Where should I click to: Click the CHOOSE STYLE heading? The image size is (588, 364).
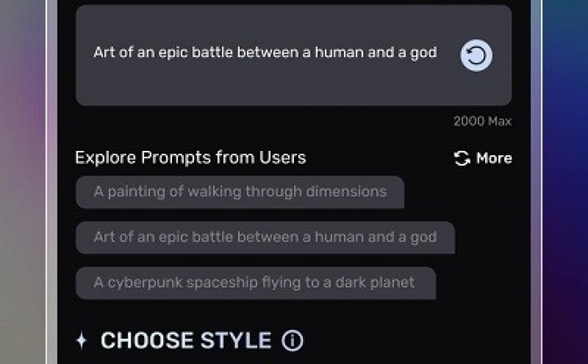186,340
